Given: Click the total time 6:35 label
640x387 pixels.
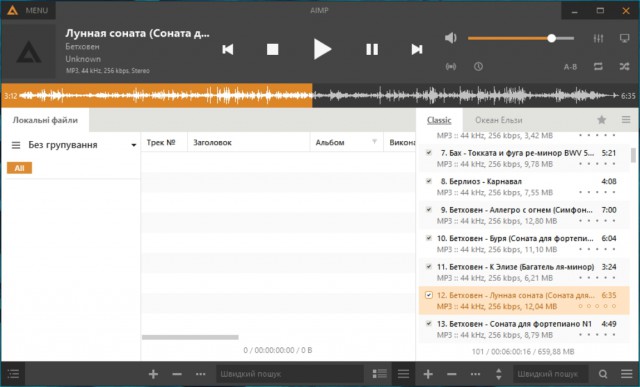Looking at the screenshot, I should (x=628, y=96).
